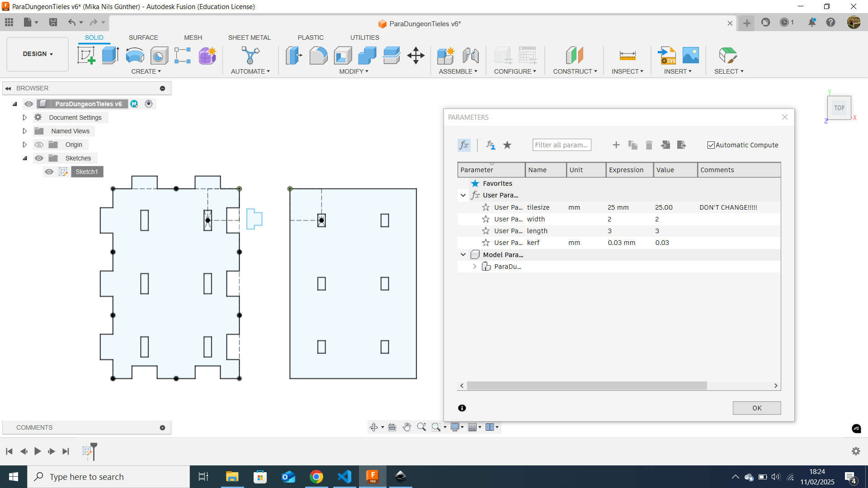Switch to the Surface tab
868x488 pixels.
pyautogui.click(x=143, y=38)
